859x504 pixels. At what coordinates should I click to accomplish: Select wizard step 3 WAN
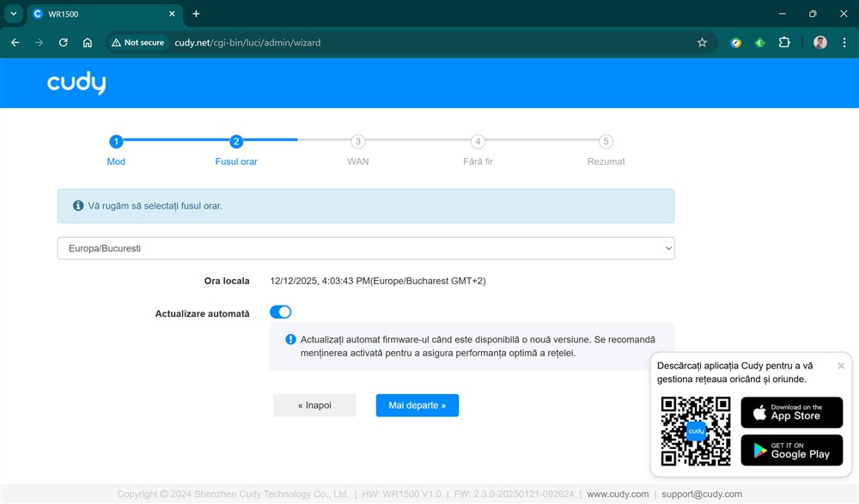pos(358,142)
